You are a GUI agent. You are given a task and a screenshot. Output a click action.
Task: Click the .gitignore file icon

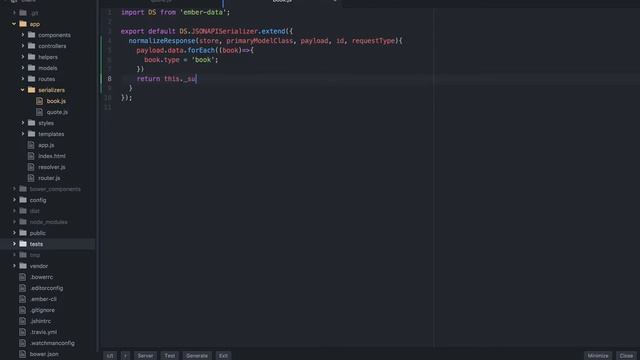[x=23, y=310]
